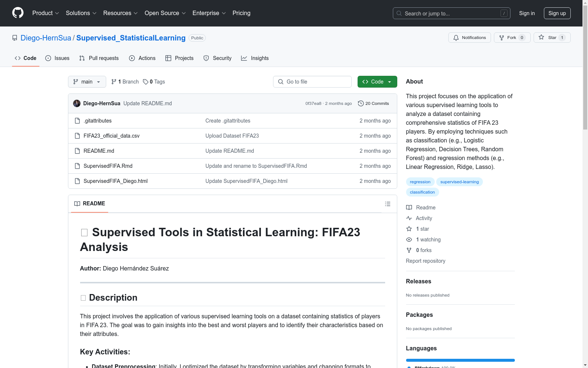Go to the Pricing page
The image size is (588, 368).
point(241,13)
